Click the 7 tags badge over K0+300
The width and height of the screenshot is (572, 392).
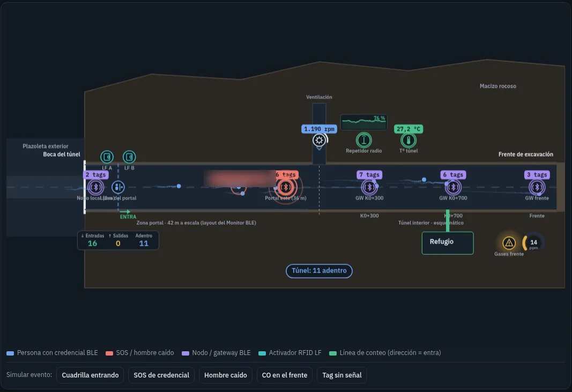[369, 175]
